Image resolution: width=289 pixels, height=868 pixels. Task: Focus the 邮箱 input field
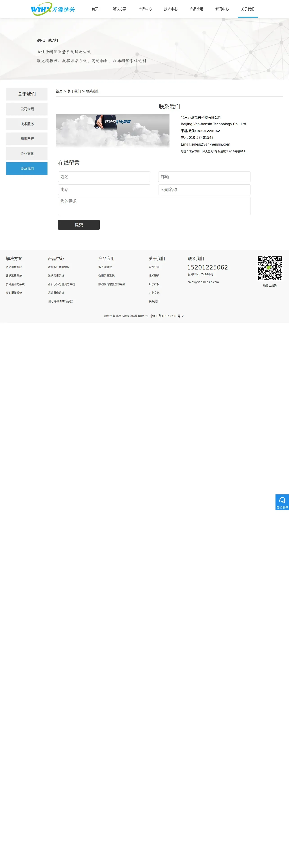[x=205, y=177]
